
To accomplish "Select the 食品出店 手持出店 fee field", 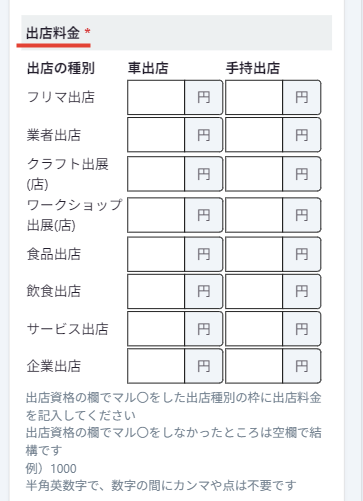I will (254, 254).
